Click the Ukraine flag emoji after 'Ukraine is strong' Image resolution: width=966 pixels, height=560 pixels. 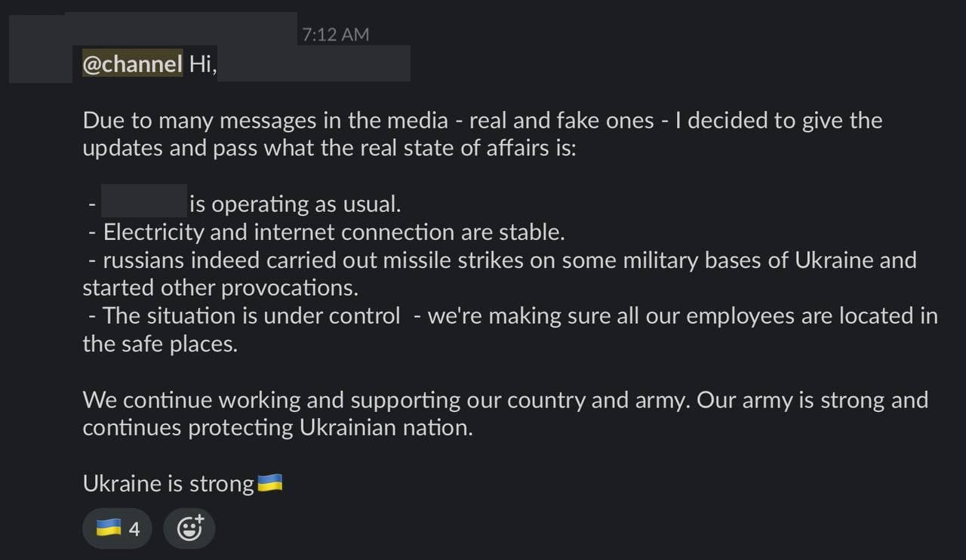pos(270,483)
